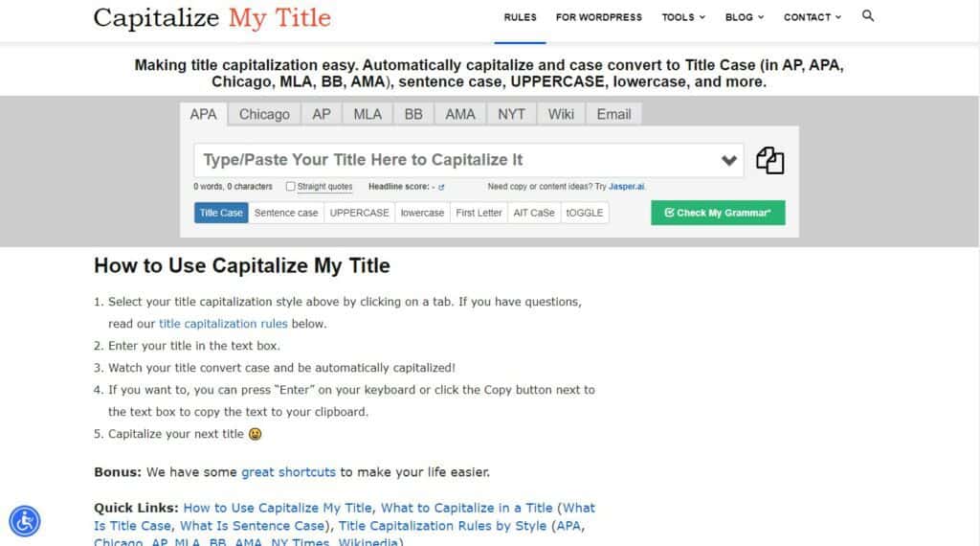The image size is (980, 546).
Task: Select the NYT style tab
Action: (x=511, y=114)
